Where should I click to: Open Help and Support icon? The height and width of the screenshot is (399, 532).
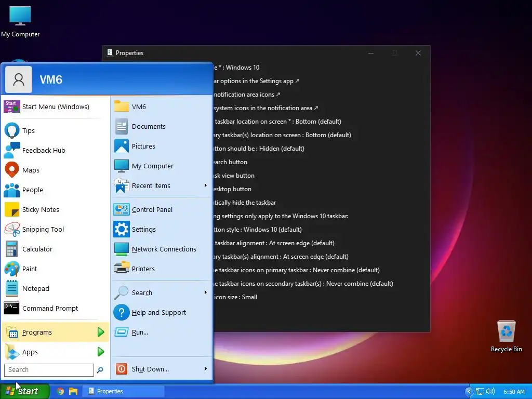(122, 312)
